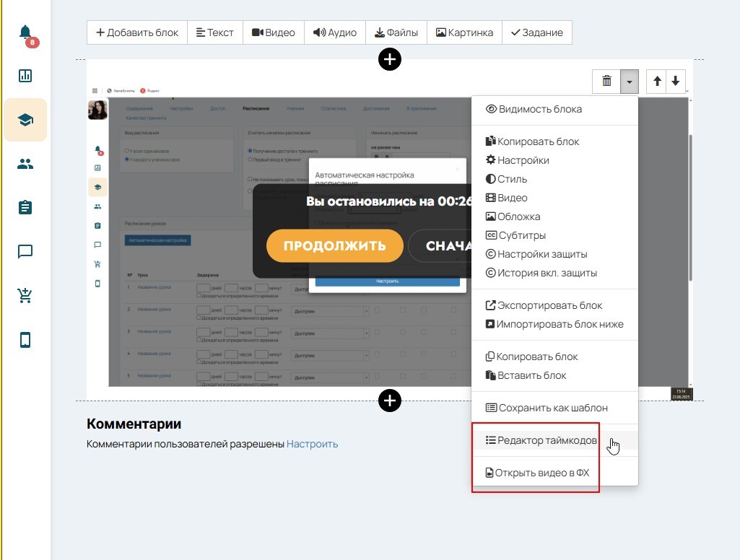Delete block with the trash icon

pos(606,82)
